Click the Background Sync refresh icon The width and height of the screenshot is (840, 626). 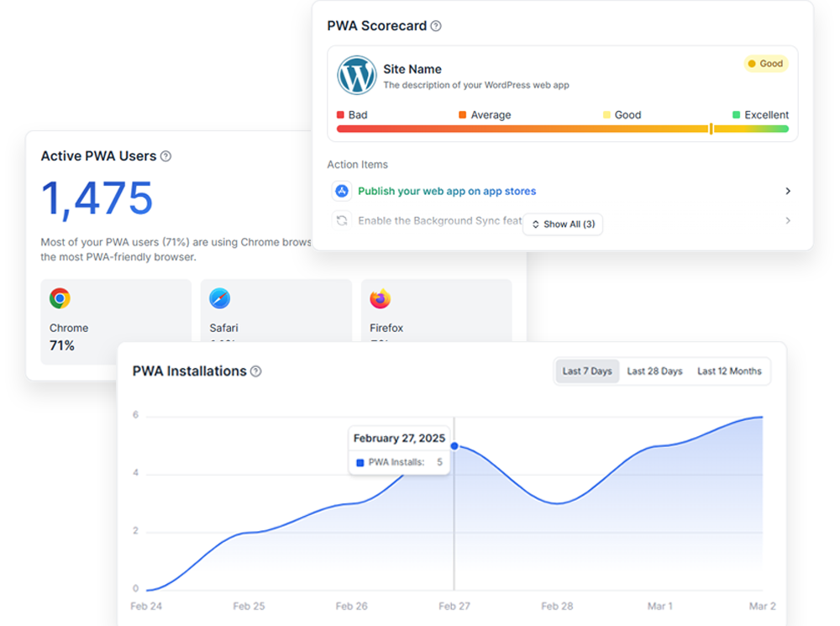click(342, 220)
